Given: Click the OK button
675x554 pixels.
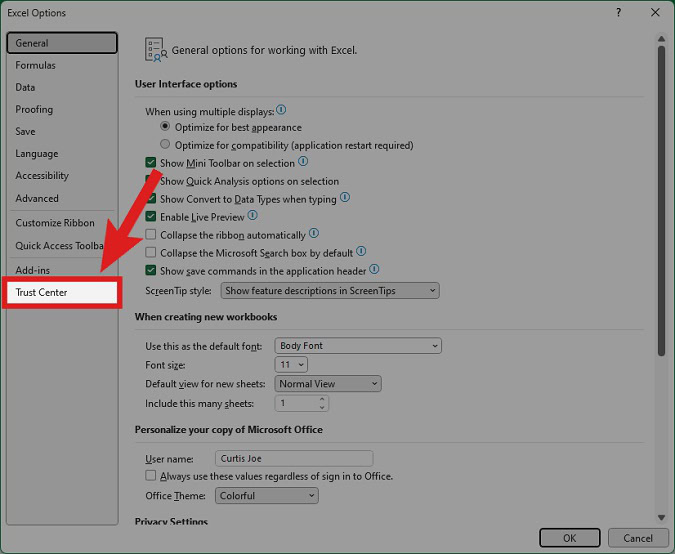Looking at the screenshot, I should (570, 538).
